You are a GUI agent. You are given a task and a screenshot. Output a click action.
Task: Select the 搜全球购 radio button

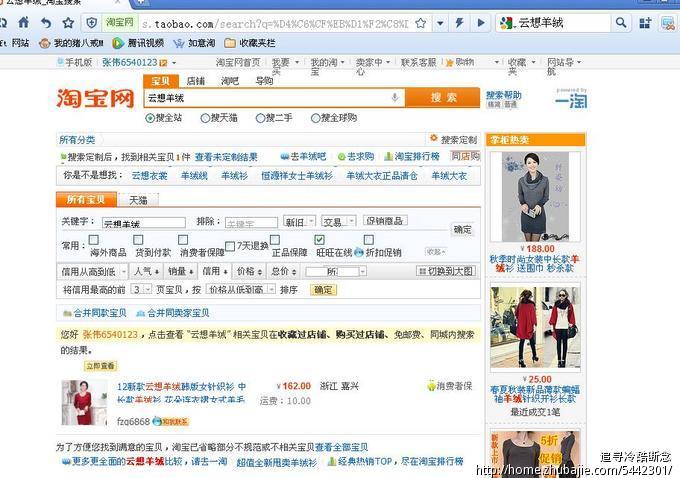(315, 118)
